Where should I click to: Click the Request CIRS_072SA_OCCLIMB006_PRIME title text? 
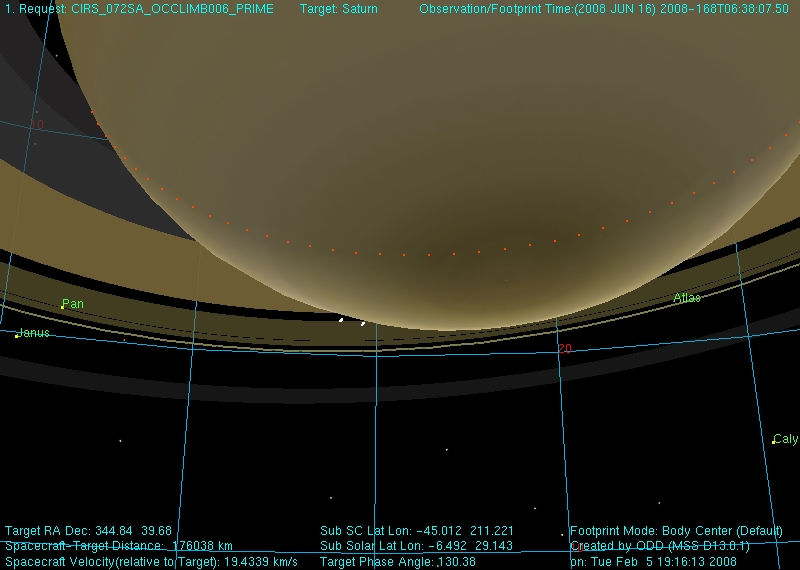139,9
